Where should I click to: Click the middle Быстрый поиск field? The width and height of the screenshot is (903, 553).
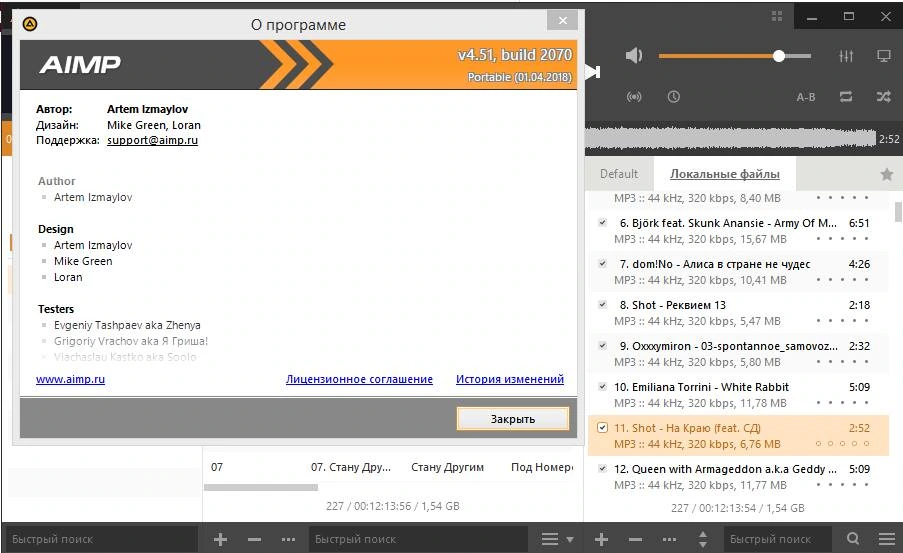pos(419,539)
